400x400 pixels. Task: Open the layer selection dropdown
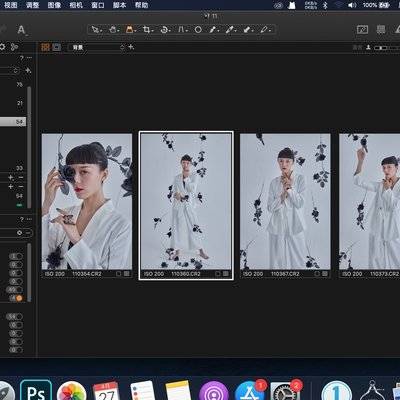(x=96, y=47)
